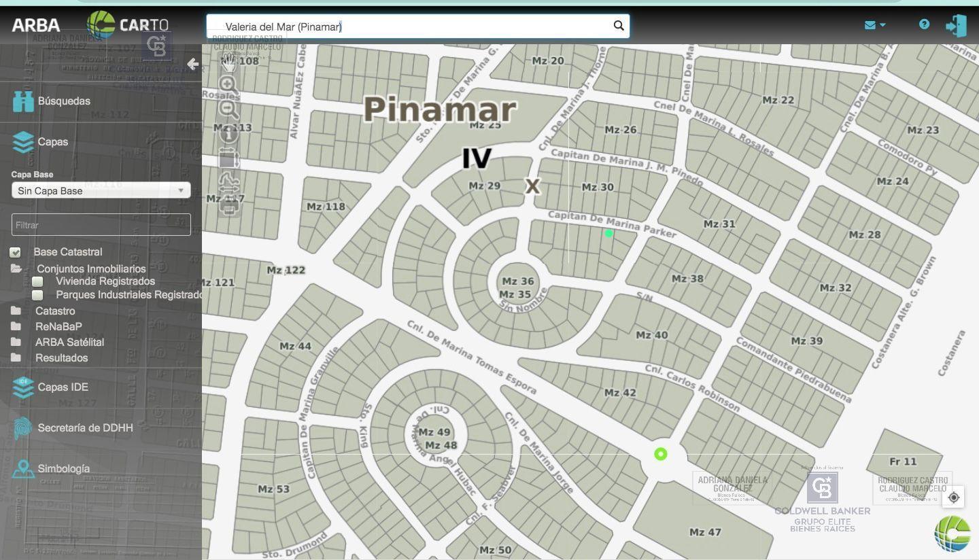
Task: Click the login door icon
Action: [956, 26]
